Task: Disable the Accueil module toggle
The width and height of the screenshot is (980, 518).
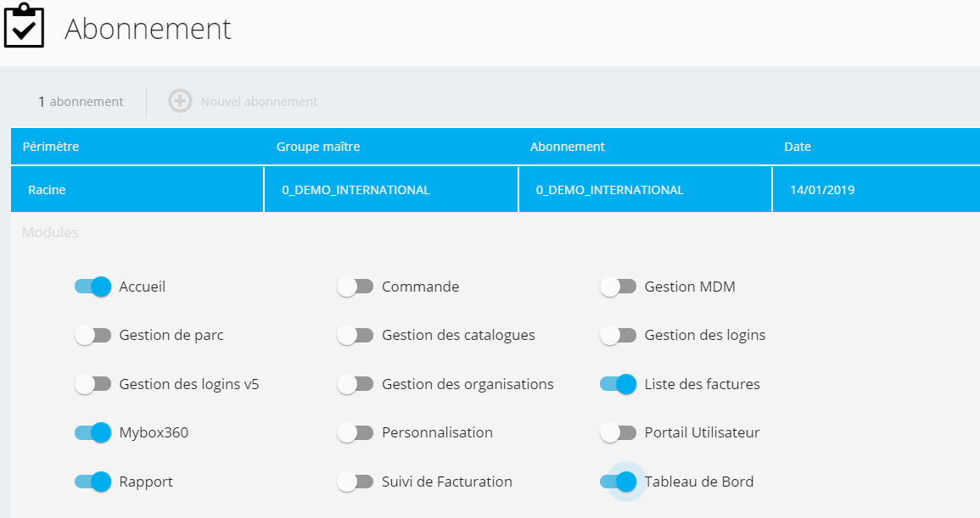Action: [92, 287]
